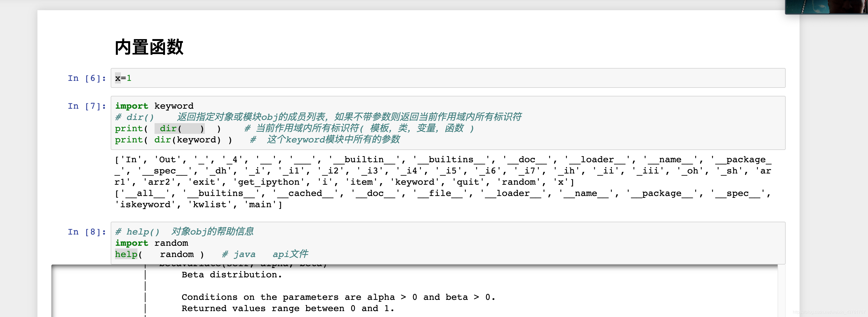868x317 pixels.
Task: Click the '# java api文件' comment
Action: [265, 254]
